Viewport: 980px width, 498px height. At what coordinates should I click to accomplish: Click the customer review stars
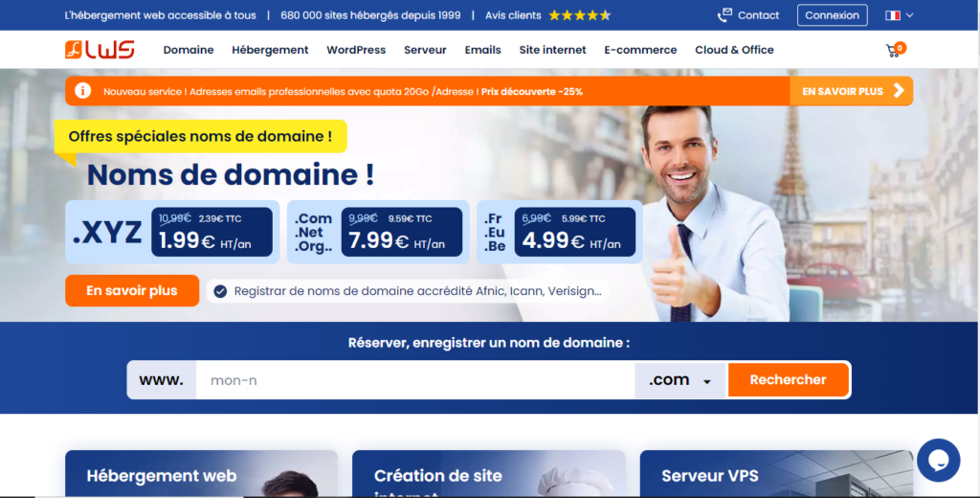[579, 15]
